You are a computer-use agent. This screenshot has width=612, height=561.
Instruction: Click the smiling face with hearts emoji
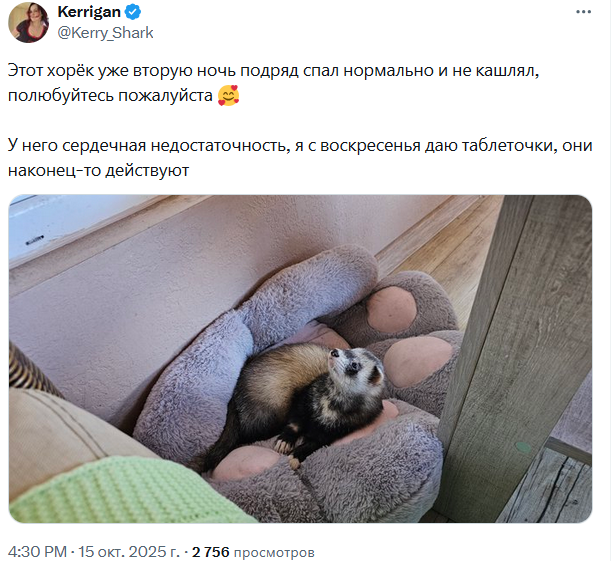[x=229, y=96]
